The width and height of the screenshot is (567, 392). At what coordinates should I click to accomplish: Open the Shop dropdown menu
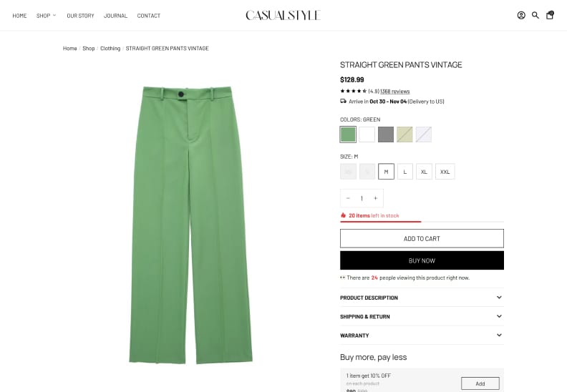[47, 16]
